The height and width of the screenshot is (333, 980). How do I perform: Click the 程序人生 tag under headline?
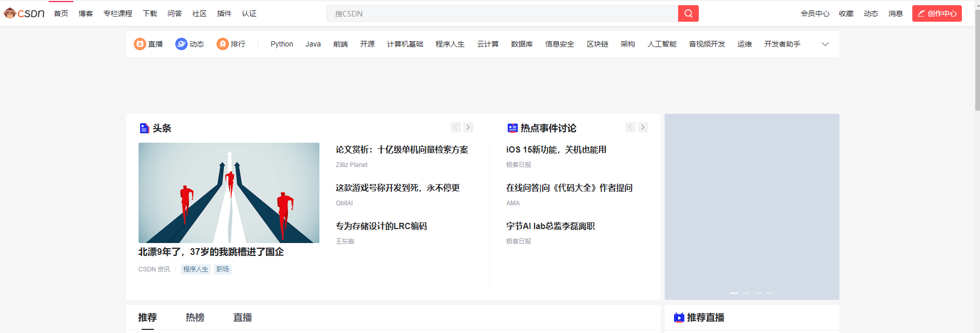pyautogui.click(x=196, y=269)
